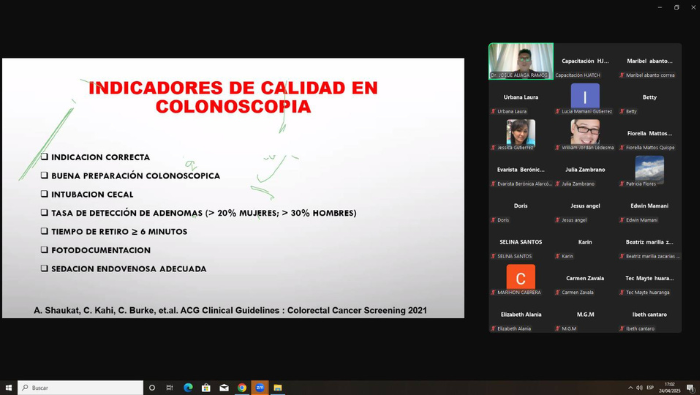Click muted mic icon beside MARIHON CABRERA
Screen dimensions: 700x395
493,292
